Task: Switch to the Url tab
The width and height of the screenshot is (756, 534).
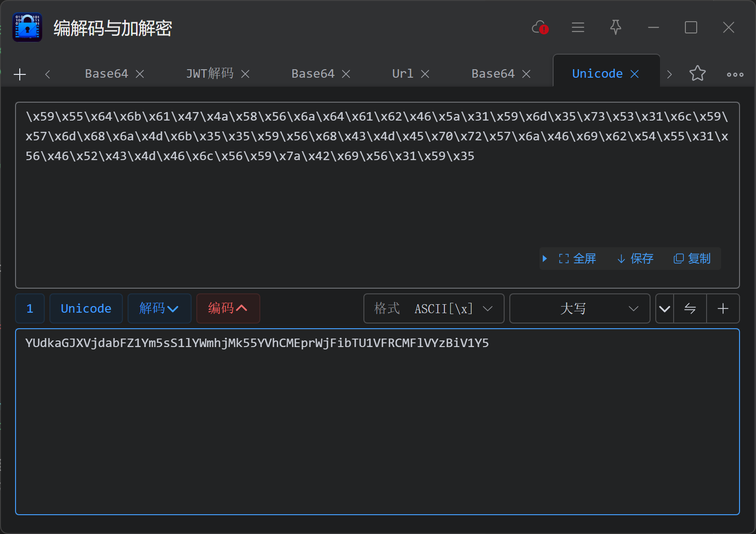Action: 402,74
